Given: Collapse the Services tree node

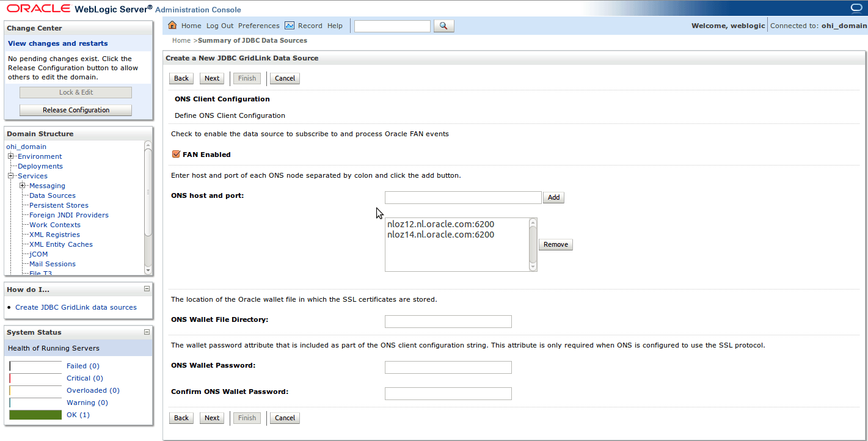Looking at the screenshot, I should coord(10,176).
